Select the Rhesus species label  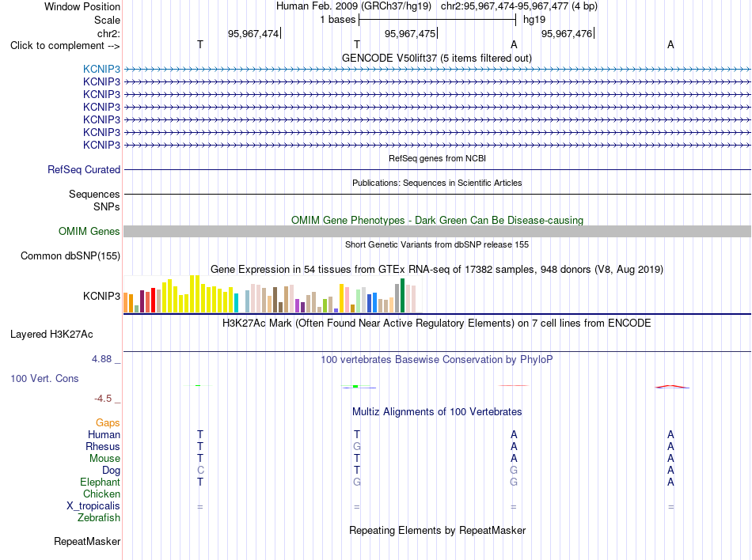(x=103, y=446)
